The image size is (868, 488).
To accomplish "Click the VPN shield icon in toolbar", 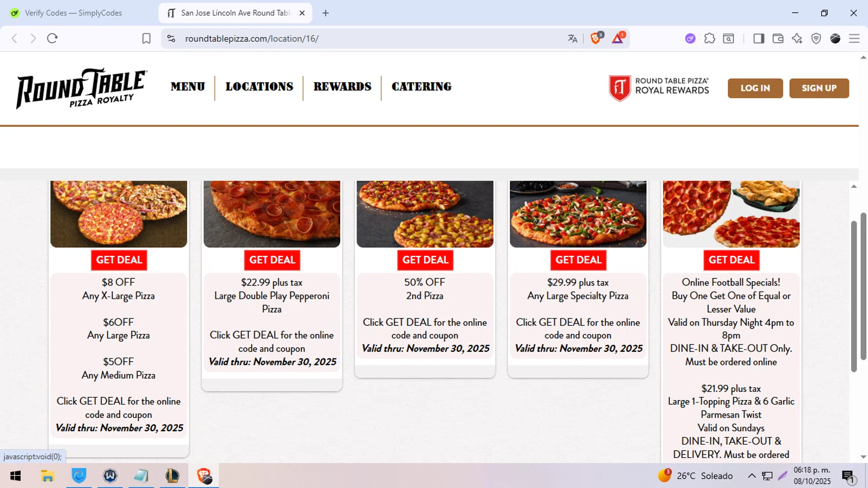I will tap(816, 39).
